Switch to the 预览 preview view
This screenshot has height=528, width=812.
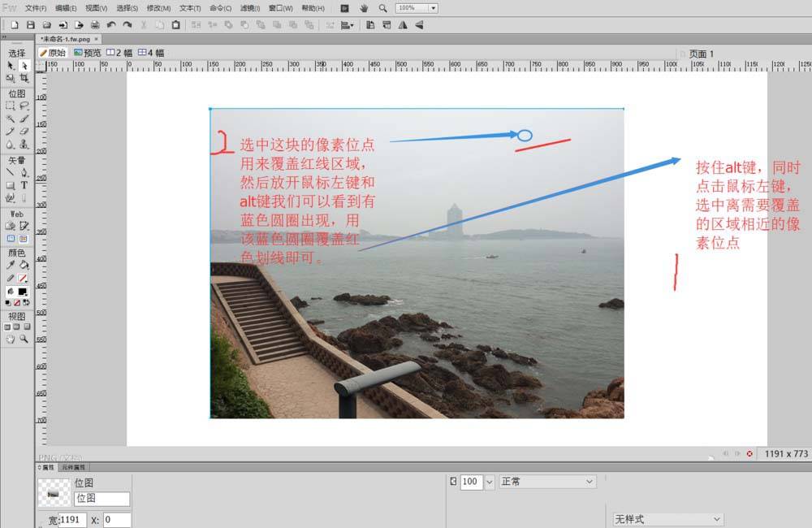[x=88, y=53]
